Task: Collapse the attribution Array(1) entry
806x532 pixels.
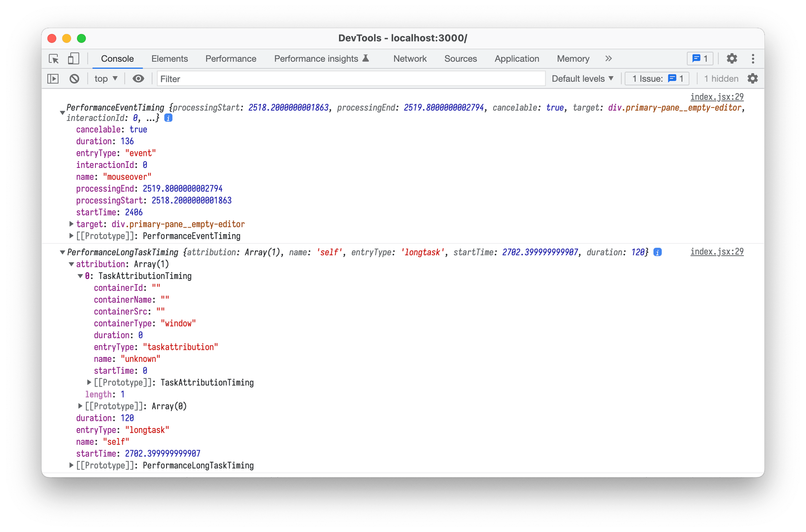Action: (72, 264)
